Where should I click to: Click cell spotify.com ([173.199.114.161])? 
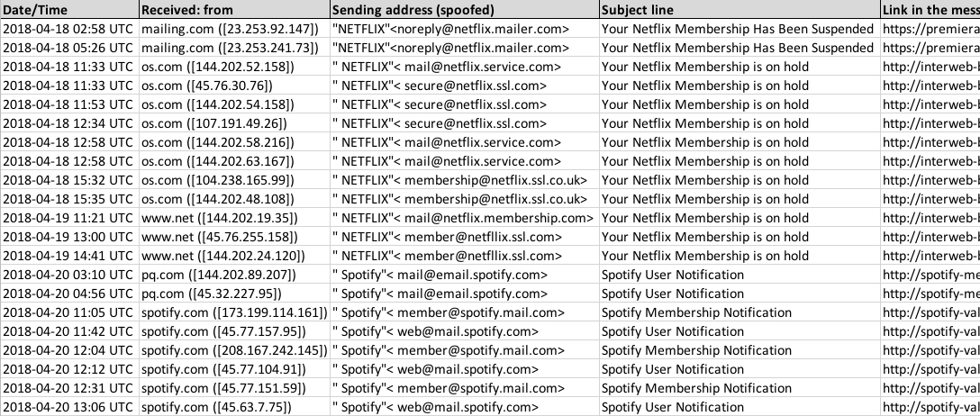(234, 312)
